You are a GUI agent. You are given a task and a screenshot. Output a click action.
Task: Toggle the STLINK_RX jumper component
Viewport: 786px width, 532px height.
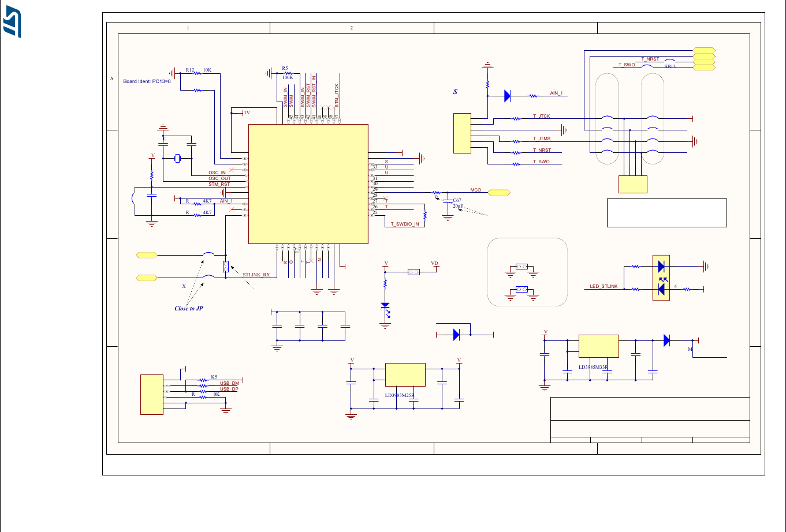coord(225,267)
